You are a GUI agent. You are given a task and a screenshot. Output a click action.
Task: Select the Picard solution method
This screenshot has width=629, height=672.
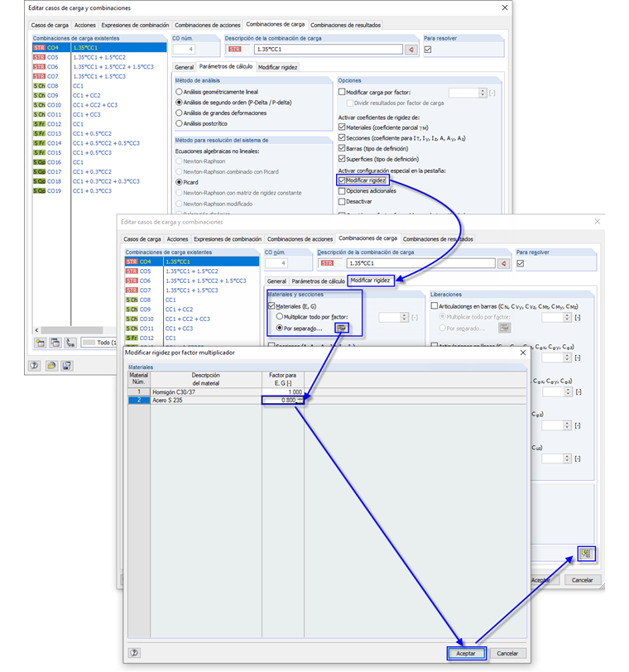click(179, 182)
